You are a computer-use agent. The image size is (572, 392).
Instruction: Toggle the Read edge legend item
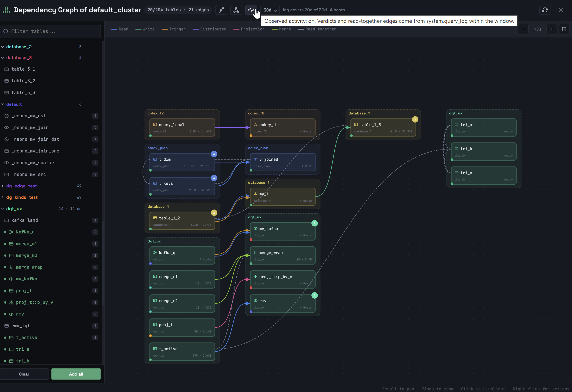click(120, 29)
